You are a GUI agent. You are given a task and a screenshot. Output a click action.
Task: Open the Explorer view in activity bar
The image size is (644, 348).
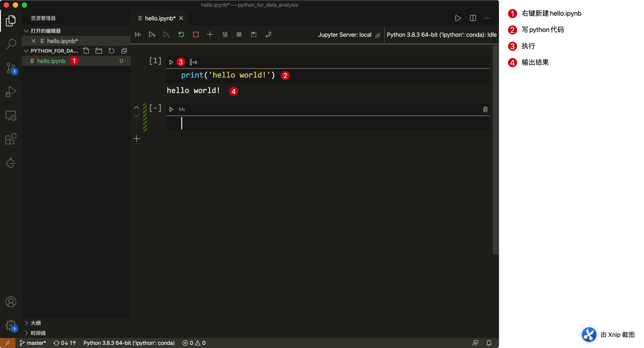11,21
